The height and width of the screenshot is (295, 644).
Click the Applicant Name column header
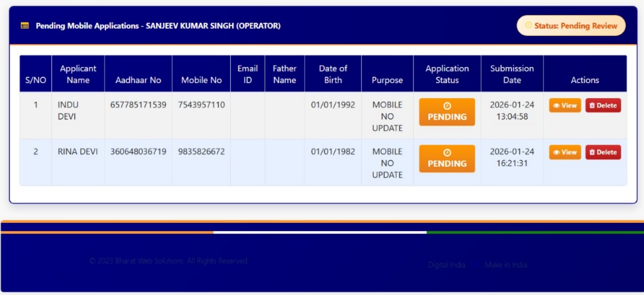(78, 74)
